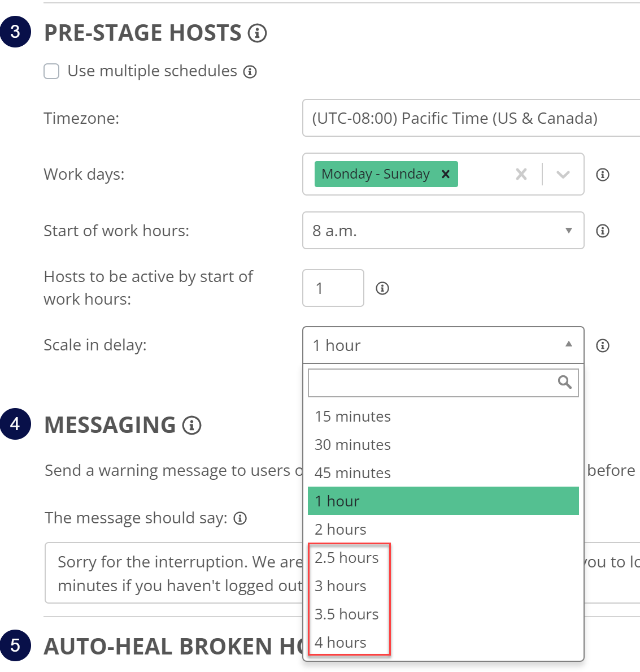Click the hosts to be active number field
Image resolution: width=640 pixels, height=672 pixels.
(x=333, y=288)
